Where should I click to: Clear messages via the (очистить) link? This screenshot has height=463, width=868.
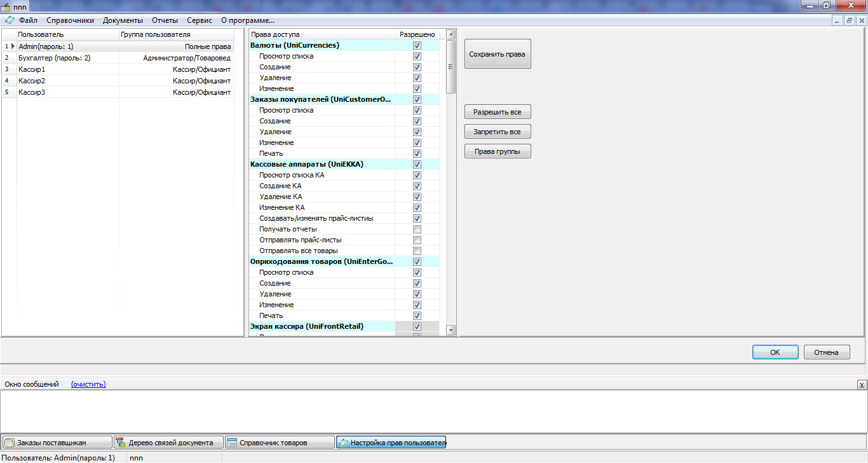[88, 384]
